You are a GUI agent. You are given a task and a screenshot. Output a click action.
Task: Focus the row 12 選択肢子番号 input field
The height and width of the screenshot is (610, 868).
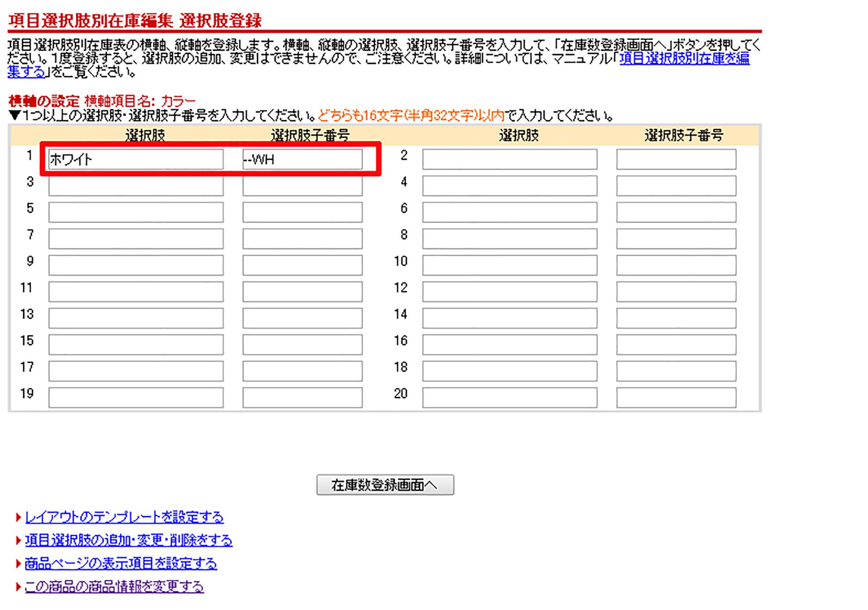[676, 291]
